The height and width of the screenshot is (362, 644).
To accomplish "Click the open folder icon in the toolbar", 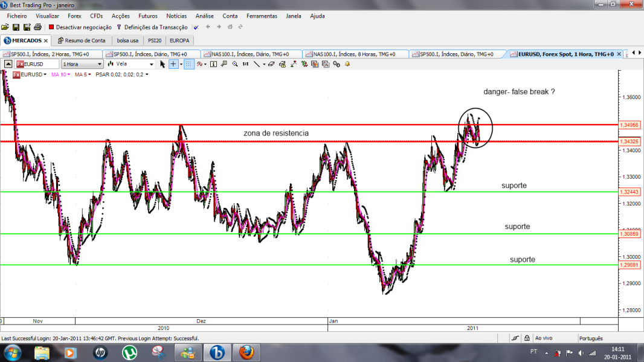I will [x=5, y=27].
